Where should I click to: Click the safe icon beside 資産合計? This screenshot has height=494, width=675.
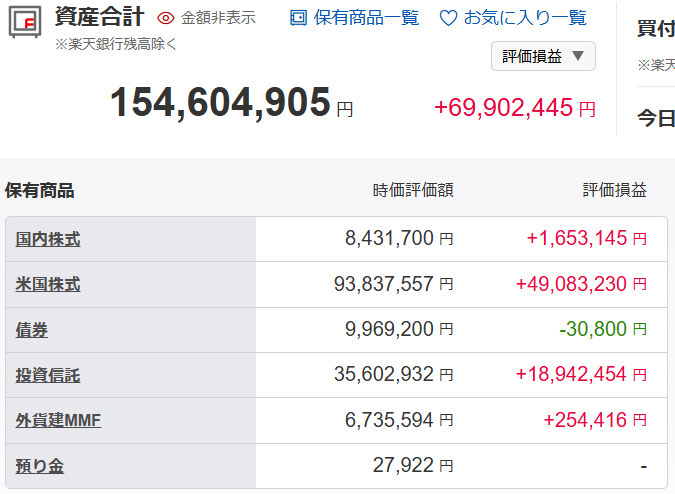click(26, 22)
